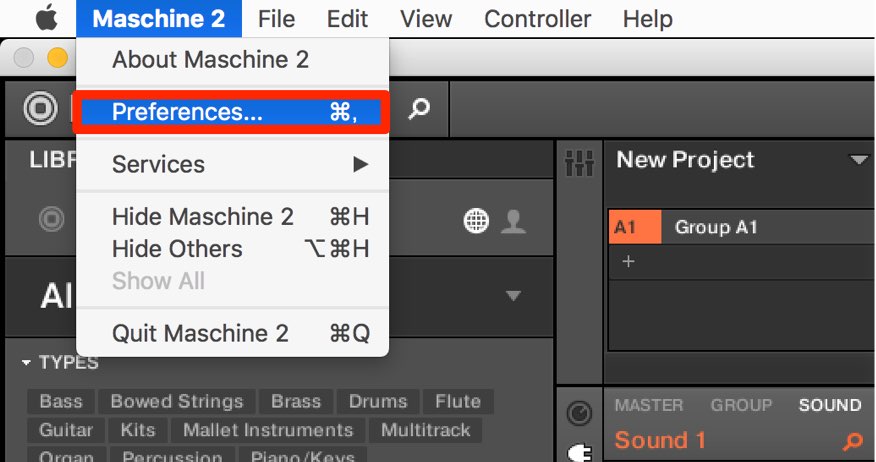Open the View menu
The height and width of the screenshot is (462, 876).
[426, 18]
